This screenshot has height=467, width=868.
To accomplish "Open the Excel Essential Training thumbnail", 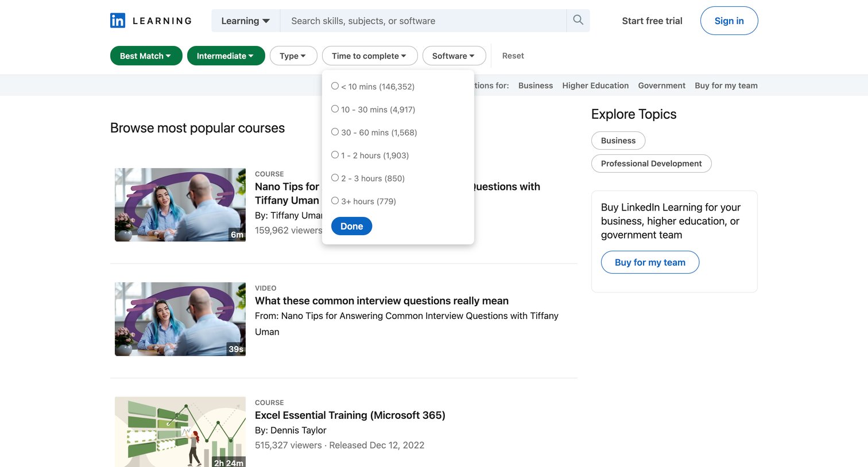I will pyautogui.click(x=180, y=431).
